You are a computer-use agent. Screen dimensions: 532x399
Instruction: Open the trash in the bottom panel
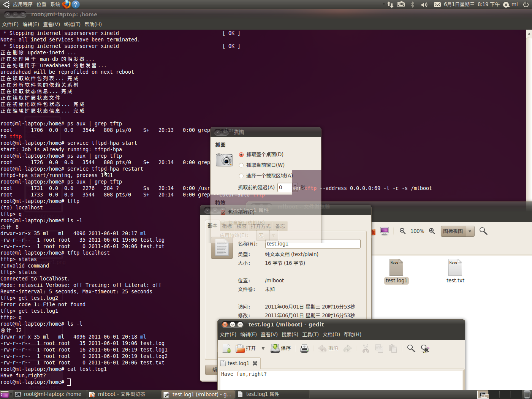coord(527,394)
